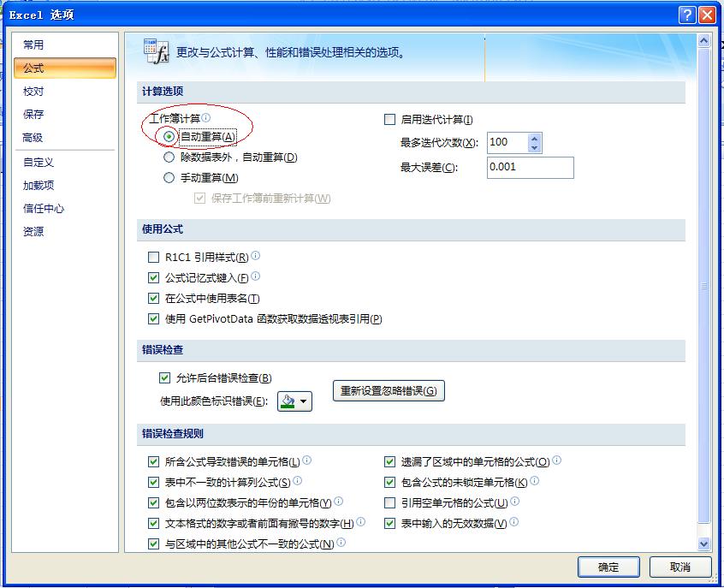Open 校对 category in sidebar

[x=65, y=92]
